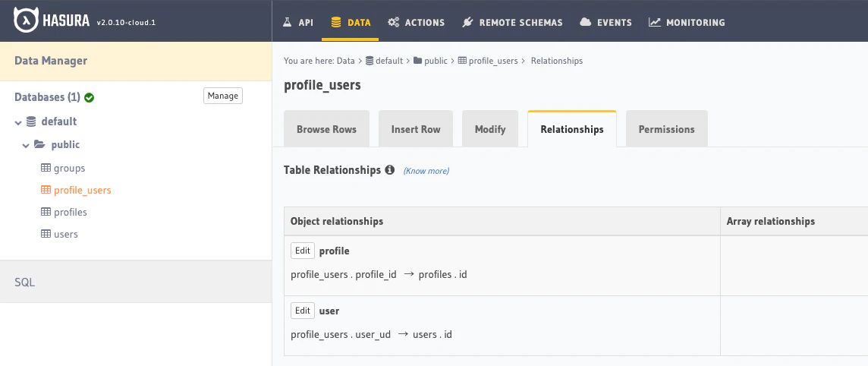Click the public schema folder icon in the sidebar

click(39, 144)
